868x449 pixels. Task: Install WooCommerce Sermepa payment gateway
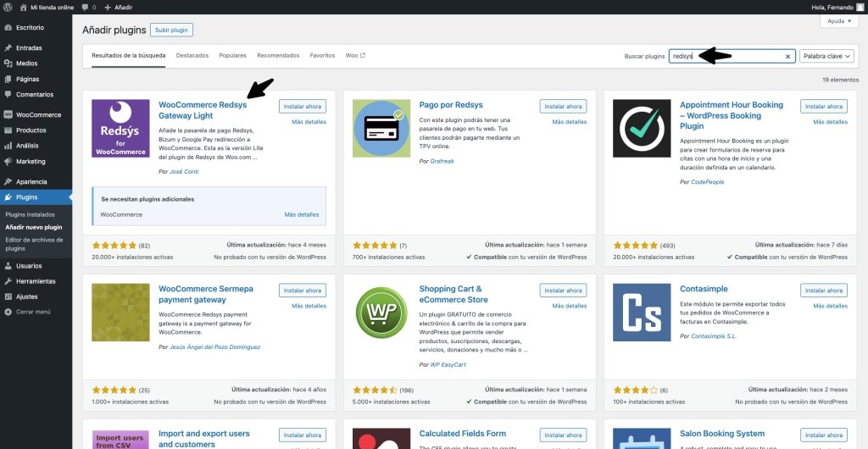pyautogui.click(x=303, y=291)
